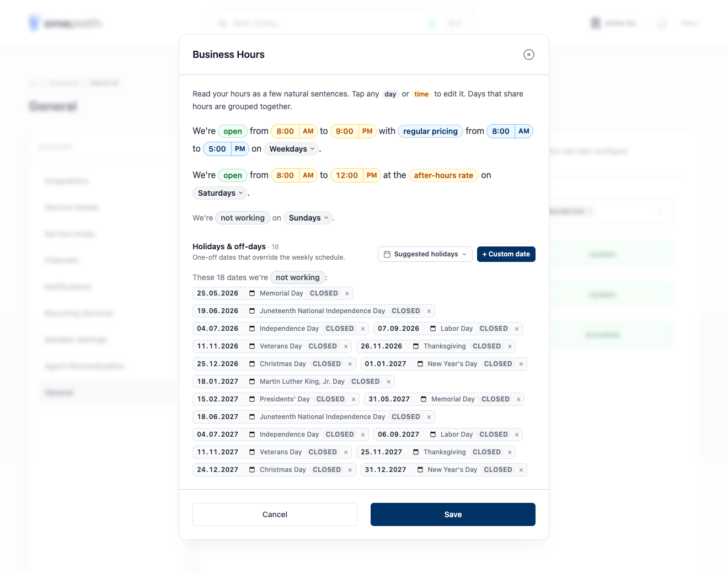Click the calendar icon beside Christmas Day 25.12.2026
This screenshot has width=728, height=574.
pos(252,364)
